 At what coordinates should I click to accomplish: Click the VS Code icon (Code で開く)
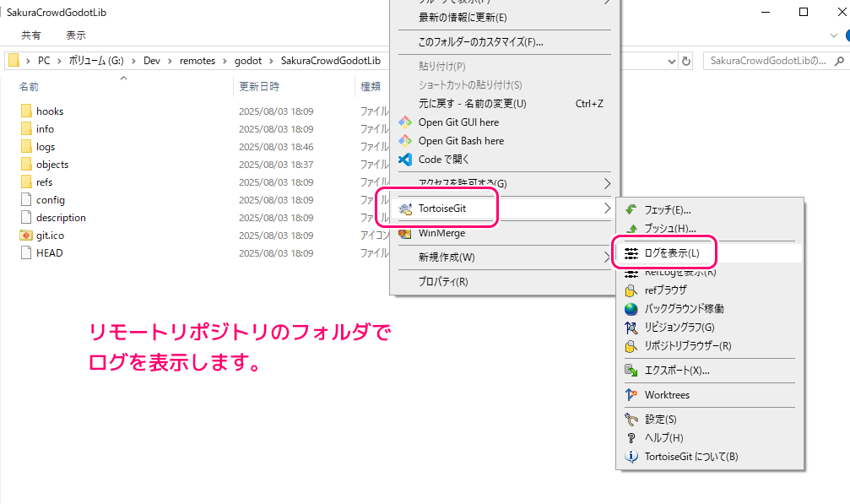tap(405, 160)
